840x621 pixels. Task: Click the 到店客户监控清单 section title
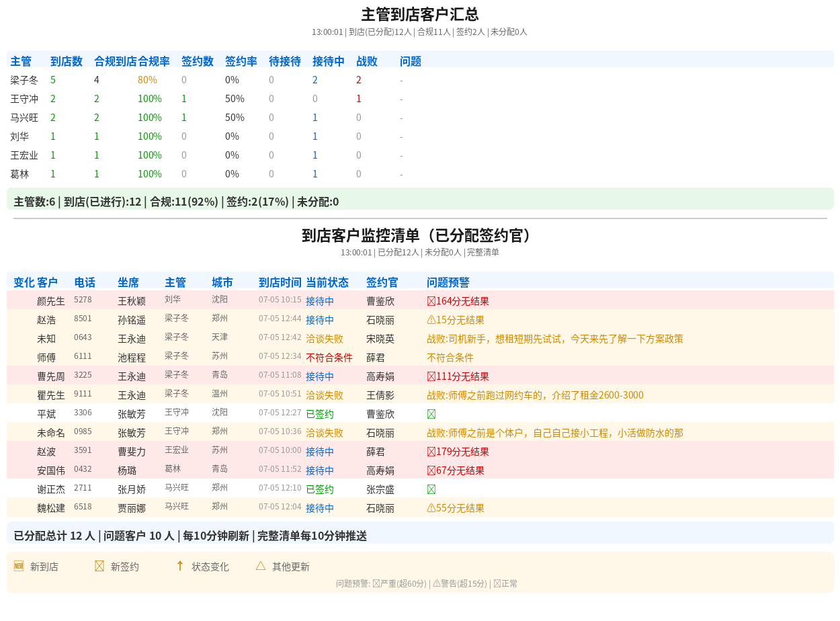(x=420, y=235)
